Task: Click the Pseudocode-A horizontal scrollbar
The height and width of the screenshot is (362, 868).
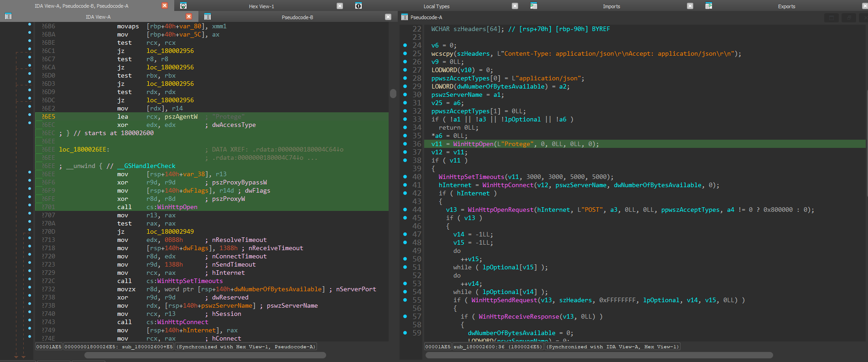Action: coord(599,355)
